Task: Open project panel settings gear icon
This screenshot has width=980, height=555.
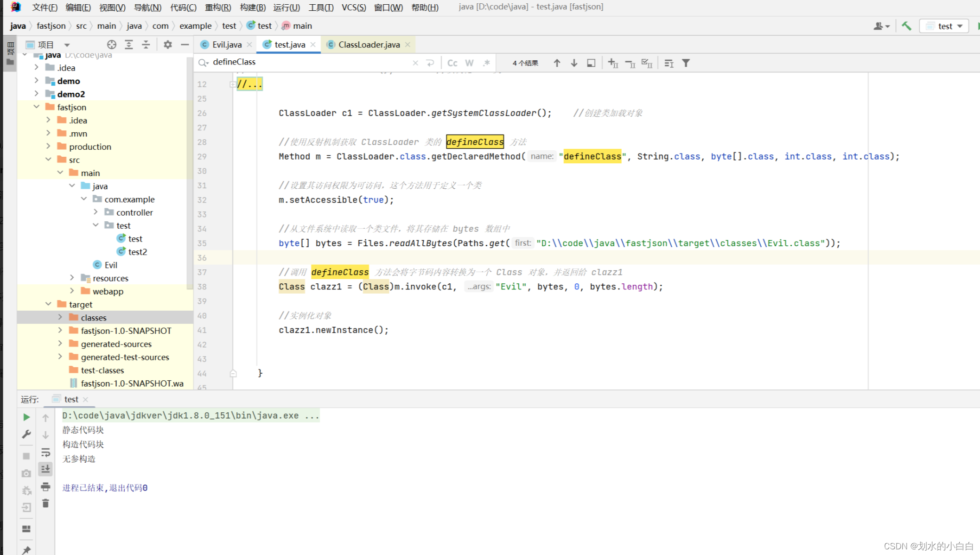Action: pos(168,45)
